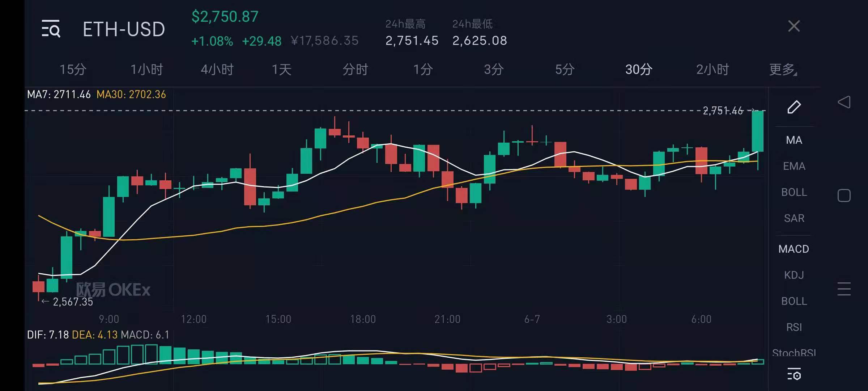
Task: Open the indicator settings icon at bottom
Action: point(794,374)
